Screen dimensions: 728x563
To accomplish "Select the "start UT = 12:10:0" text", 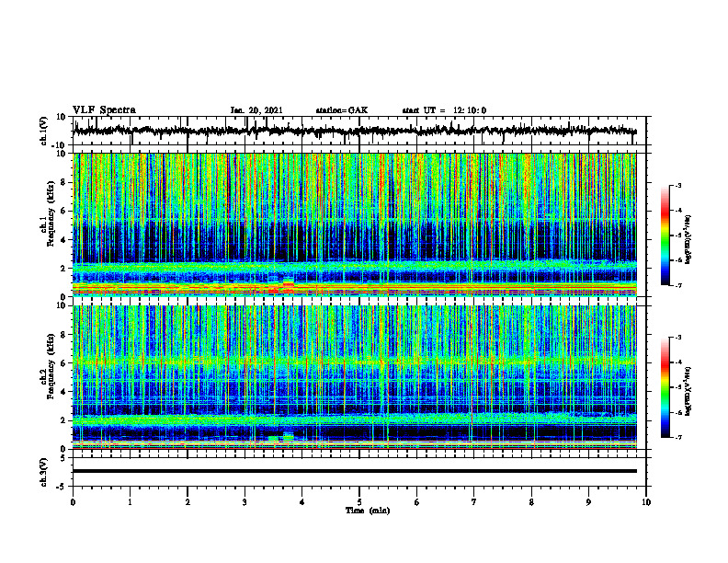I will click(444, 110).
